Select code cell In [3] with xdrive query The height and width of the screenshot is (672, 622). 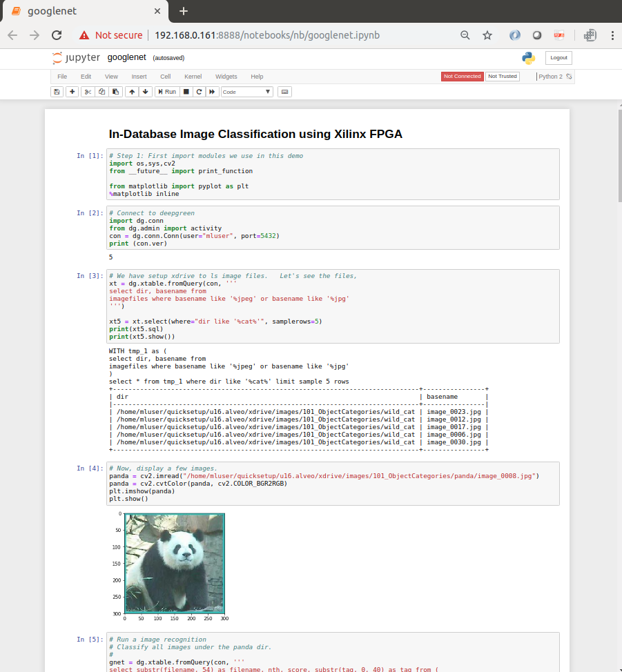click(333, 306)
